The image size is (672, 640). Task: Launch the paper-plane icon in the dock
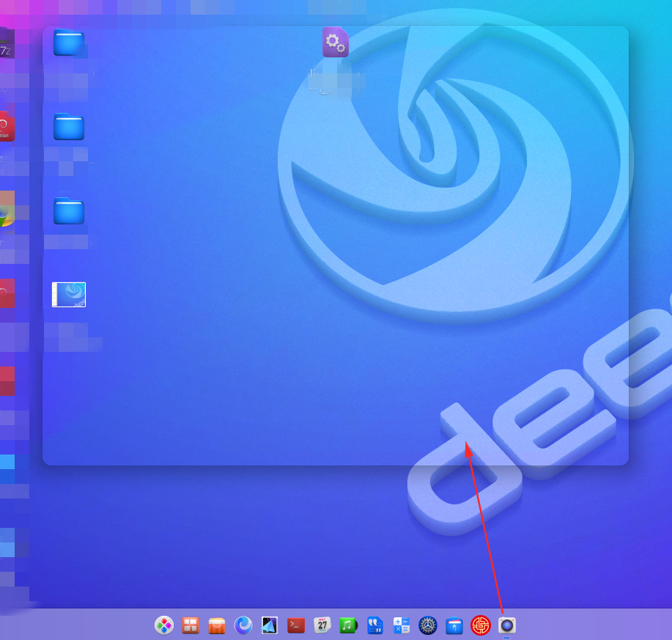(270, 625)
